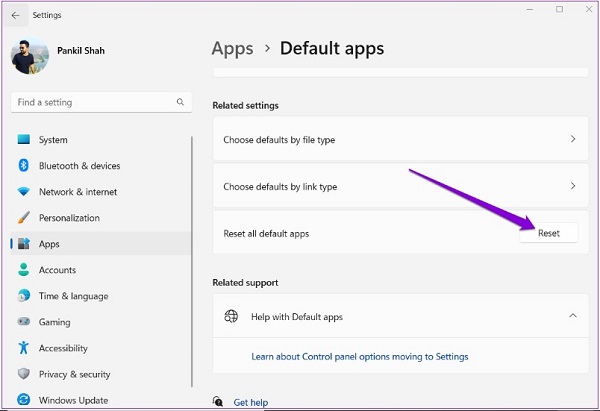Click the Reset all default apps label
600x411 pixels.
point(266,233)
